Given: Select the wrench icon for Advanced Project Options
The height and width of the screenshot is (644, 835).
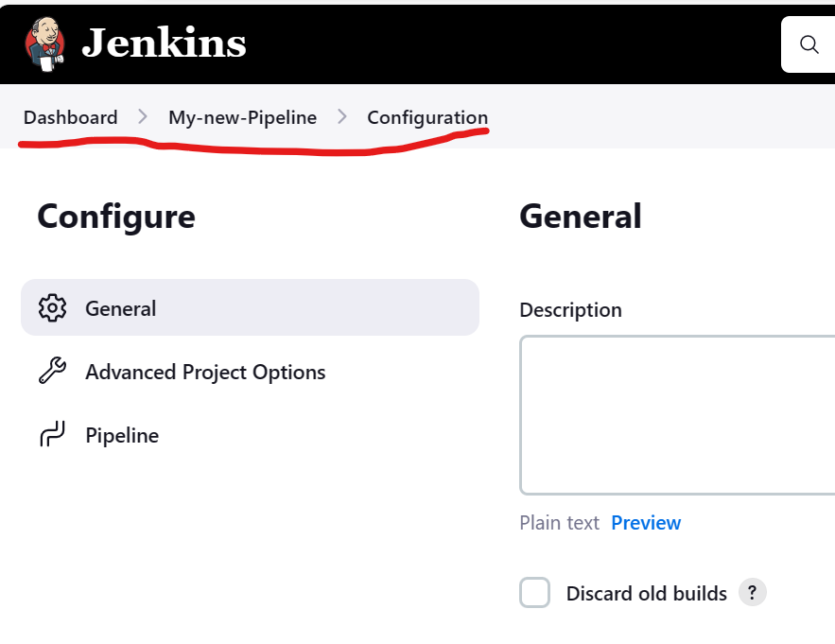Looking at the screenshot, I should [53, 372].
